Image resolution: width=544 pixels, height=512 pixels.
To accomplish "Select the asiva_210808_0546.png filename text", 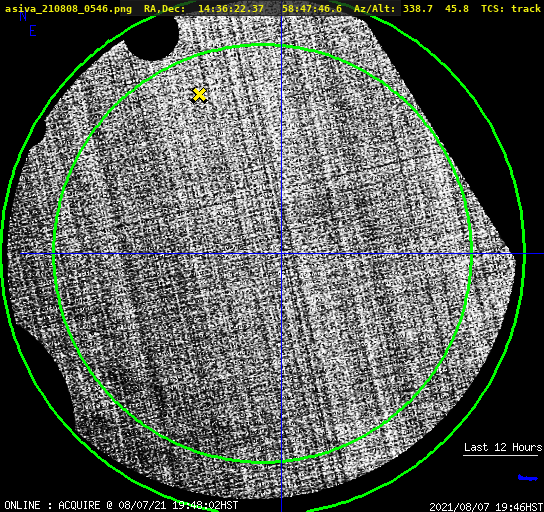I will tap(68, 9).
